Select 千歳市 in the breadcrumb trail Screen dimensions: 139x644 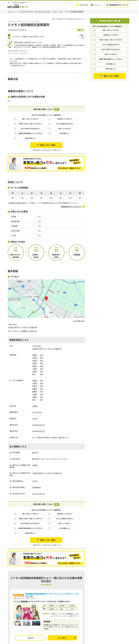click(x=61, y=12)
